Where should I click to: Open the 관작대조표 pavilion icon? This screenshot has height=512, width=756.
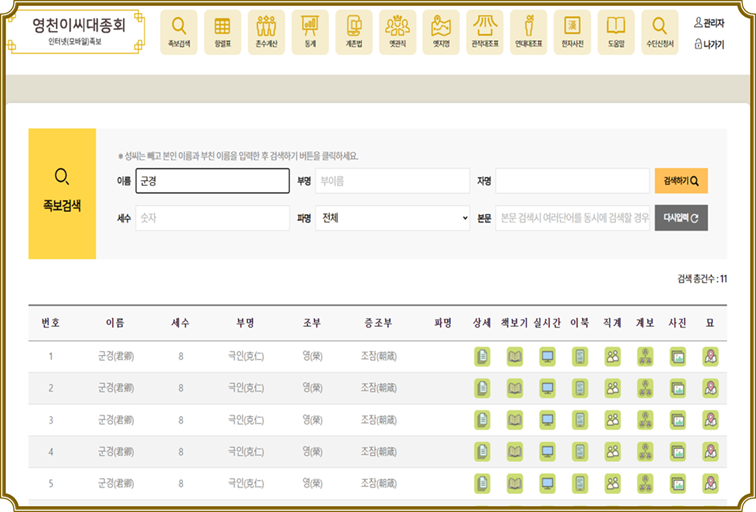485,32
